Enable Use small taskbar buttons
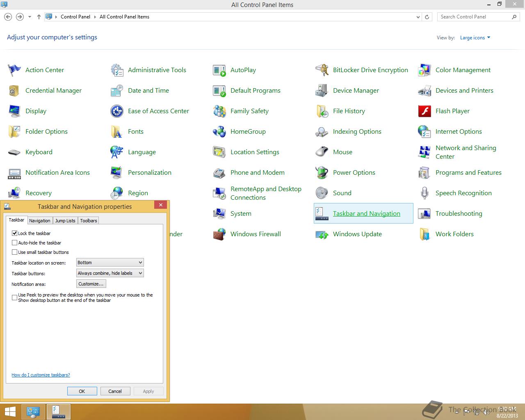Image resolution: width=525 pixels, height=420 pixels. pyautogui.click(x=15, y=252)
